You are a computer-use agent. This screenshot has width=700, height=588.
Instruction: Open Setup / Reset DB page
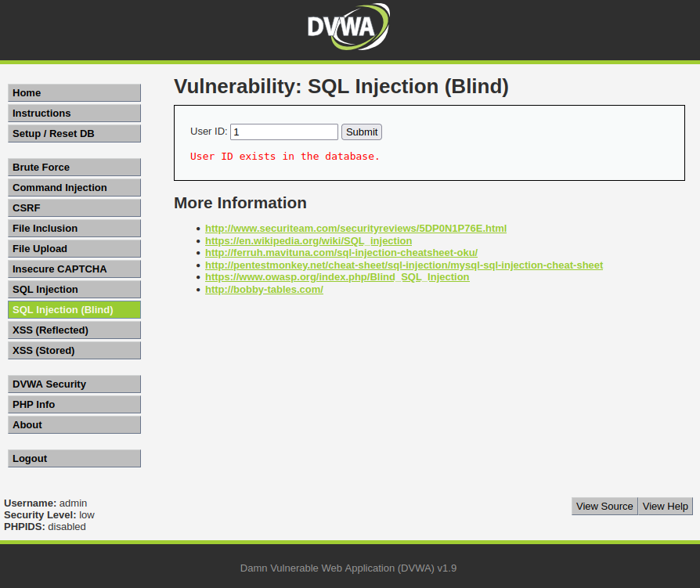(74, 134)
